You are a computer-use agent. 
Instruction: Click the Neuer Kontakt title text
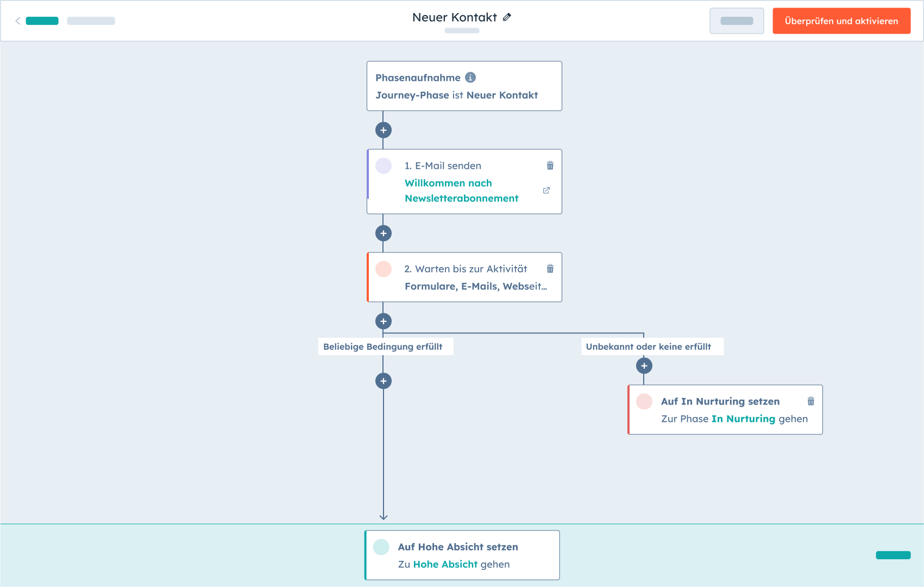tap(455, 17)
